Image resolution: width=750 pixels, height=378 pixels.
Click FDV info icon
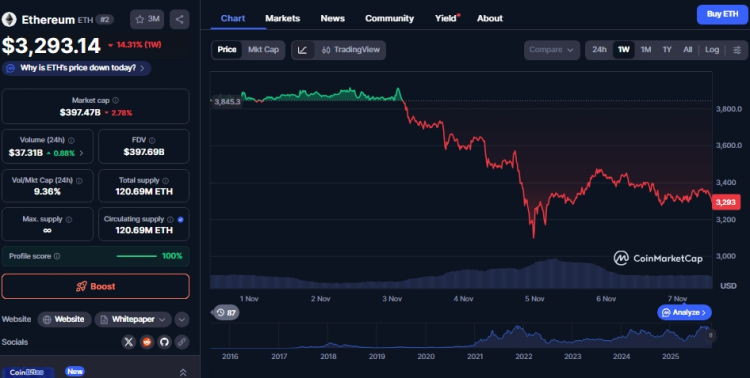tap(152, 140)
